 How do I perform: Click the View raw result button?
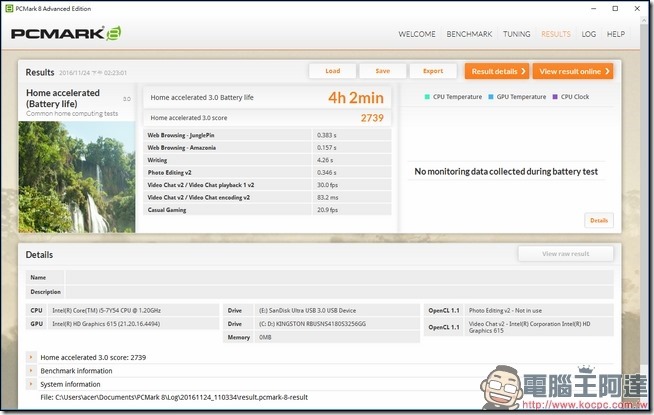(566, 254)
